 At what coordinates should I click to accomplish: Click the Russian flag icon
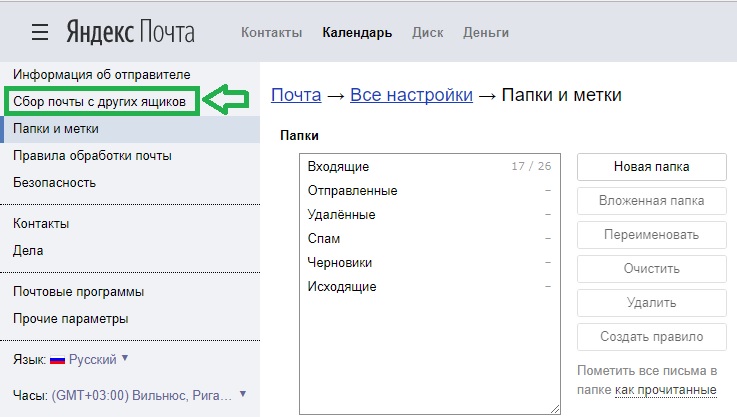tap(57, 360)
